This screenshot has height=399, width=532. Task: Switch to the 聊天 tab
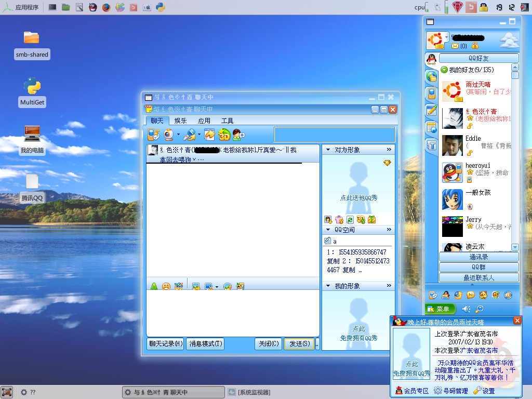click(x=157, y=121)
